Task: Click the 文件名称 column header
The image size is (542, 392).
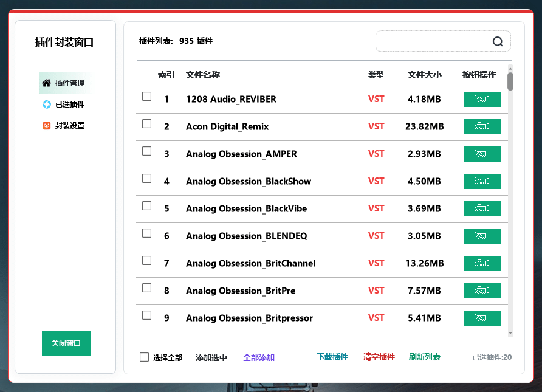Action: 203,75
